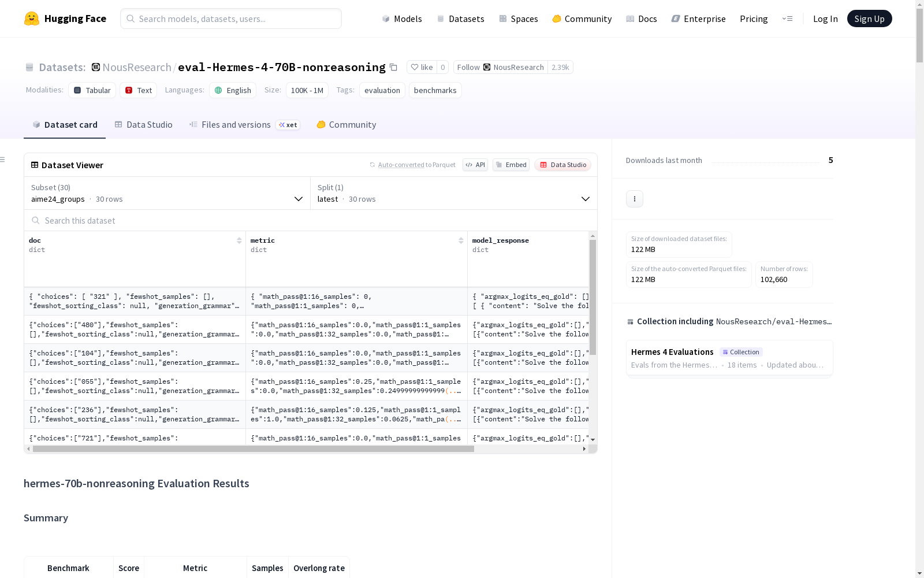
Task: Go to Models in top navigation
Action: [402, 18]
